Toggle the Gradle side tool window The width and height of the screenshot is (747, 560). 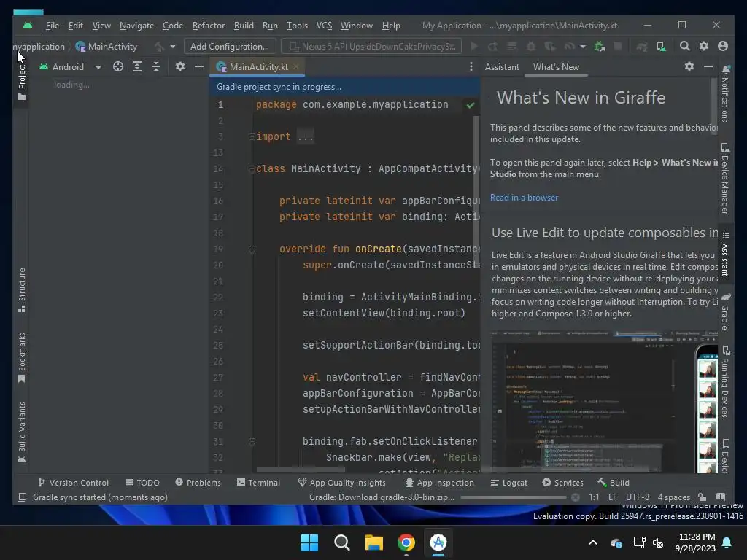click(725, 311)
